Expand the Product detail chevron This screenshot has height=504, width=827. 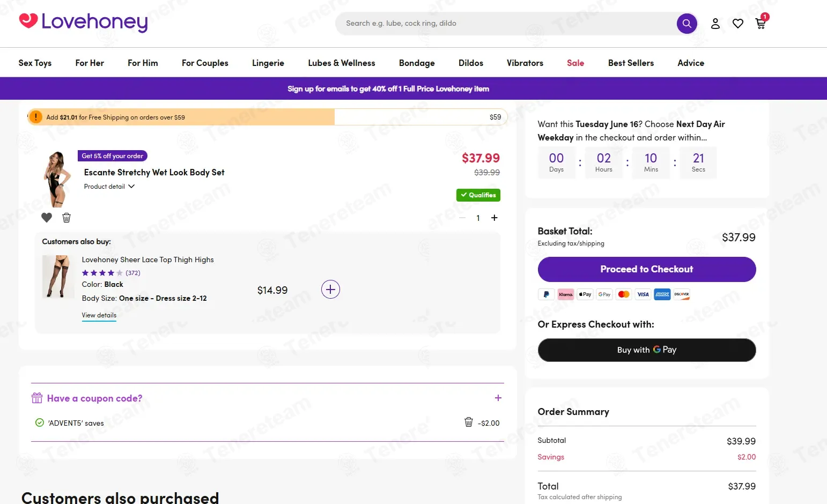click(x=131, y=187)
